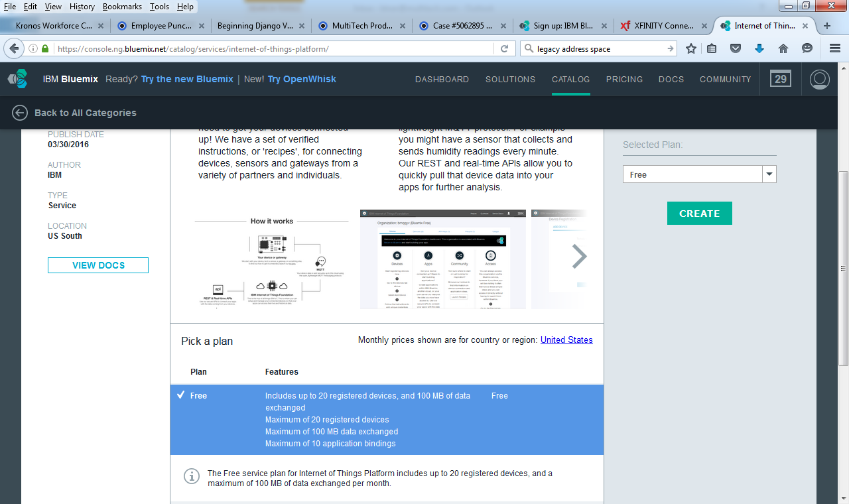Bookmark this page with star icon
The width and height of the screenshot is (849, 504).
(x=691, y=48)
